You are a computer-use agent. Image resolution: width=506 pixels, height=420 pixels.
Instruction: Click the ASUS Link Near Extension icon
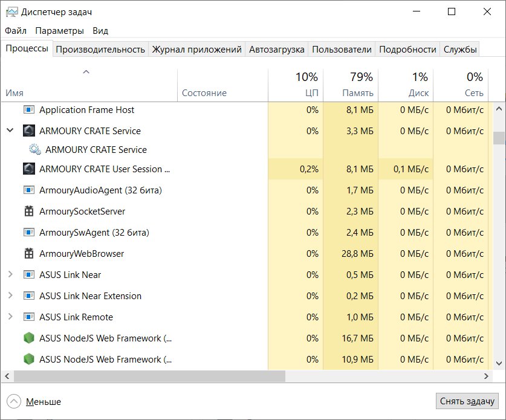tap(29, 296)
